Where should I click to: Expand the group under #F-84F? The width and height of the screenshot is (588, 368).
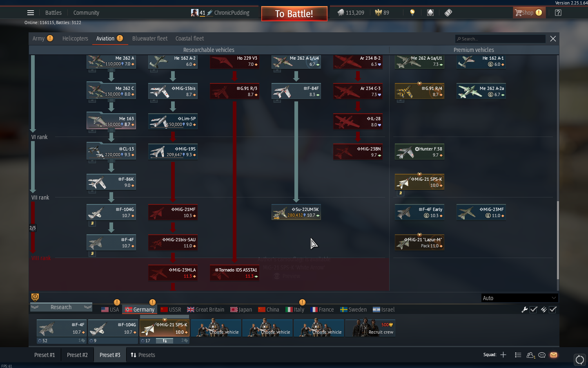277,101
